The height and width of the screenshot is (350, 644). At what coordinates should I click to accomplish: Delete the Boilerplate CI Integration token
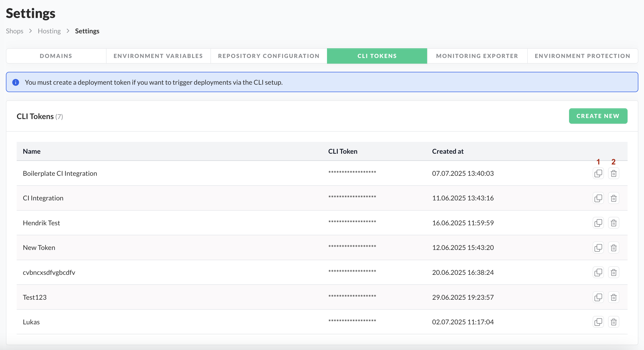[x=613, y=173]
